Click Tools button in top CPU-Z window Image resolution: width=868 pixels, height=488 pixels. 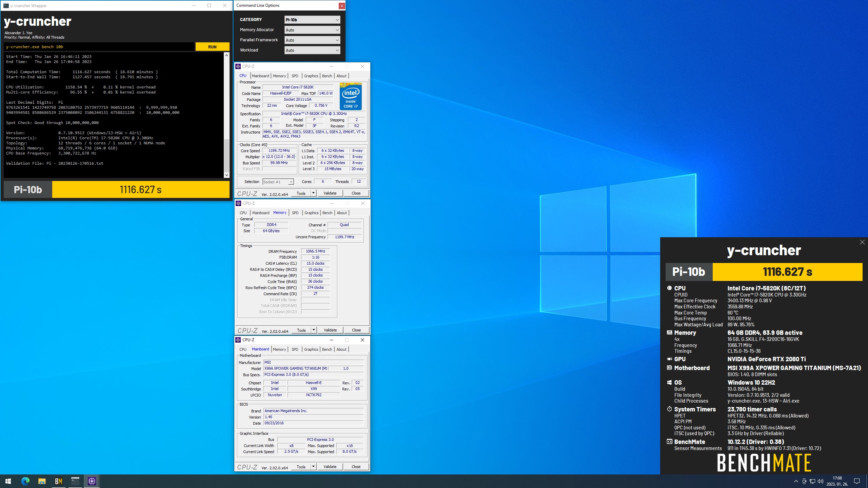coord(301,193)
